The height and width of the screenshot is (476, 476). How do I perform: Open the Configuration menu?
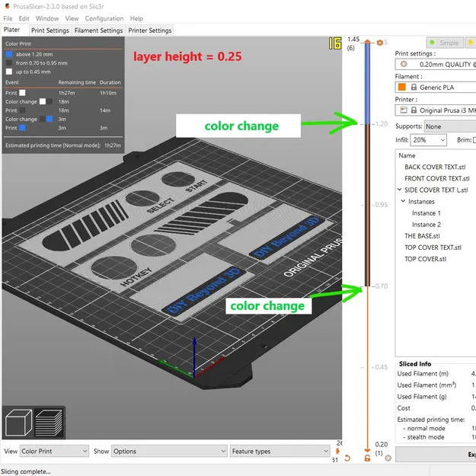point(104,18)
